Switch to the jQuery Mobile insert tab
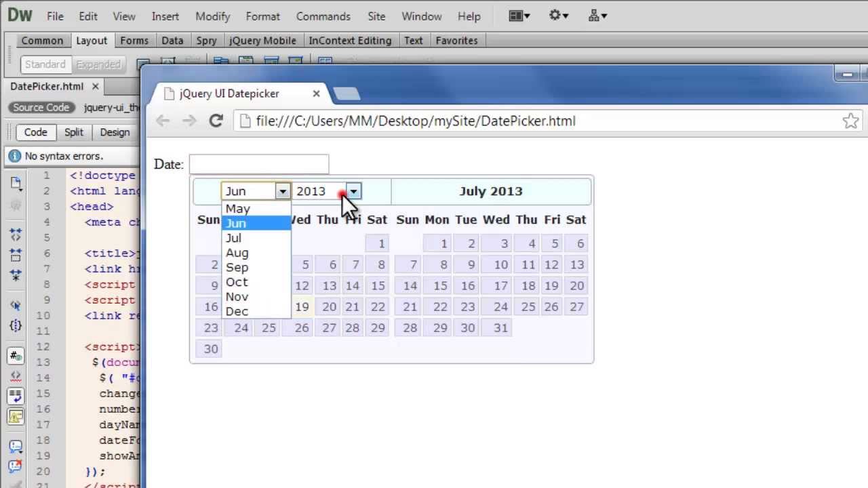The image size is (868, 488). pos(262,41)
